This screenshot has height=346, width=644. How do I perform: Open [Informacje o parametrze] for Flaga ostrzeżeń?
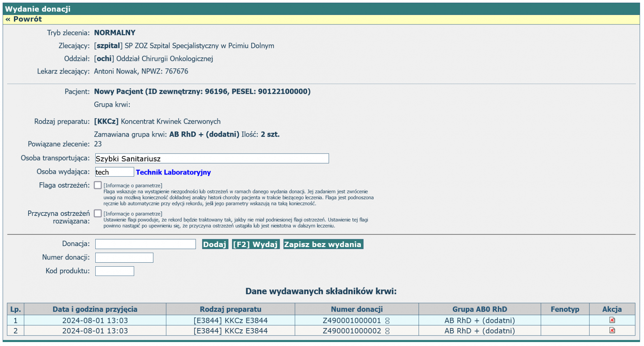click(133, 186)
